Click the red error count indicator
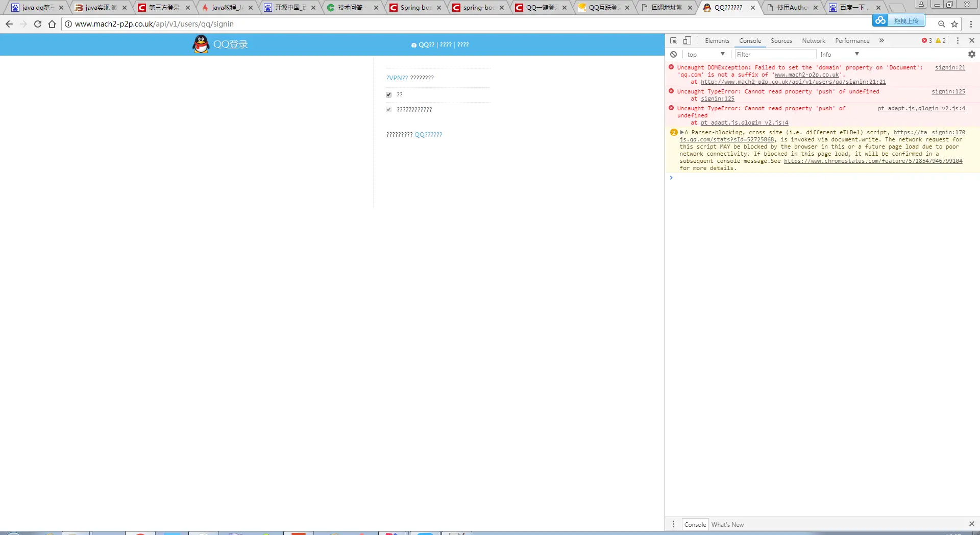 click(927, 40)
